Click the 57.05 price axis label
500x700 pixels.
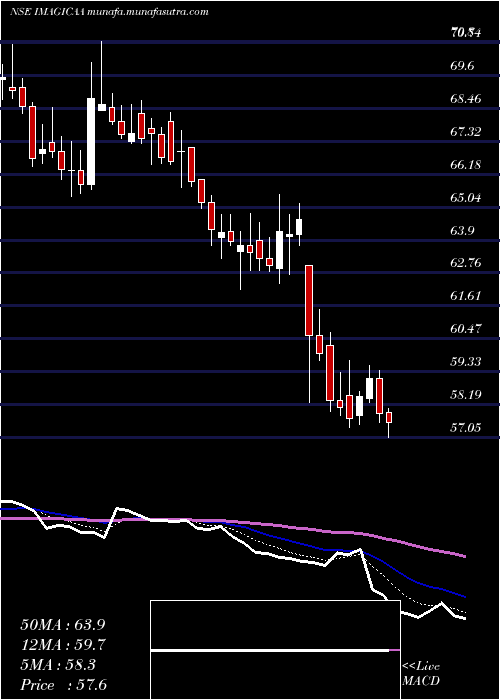pyautogui.click(x=466, y=427)
